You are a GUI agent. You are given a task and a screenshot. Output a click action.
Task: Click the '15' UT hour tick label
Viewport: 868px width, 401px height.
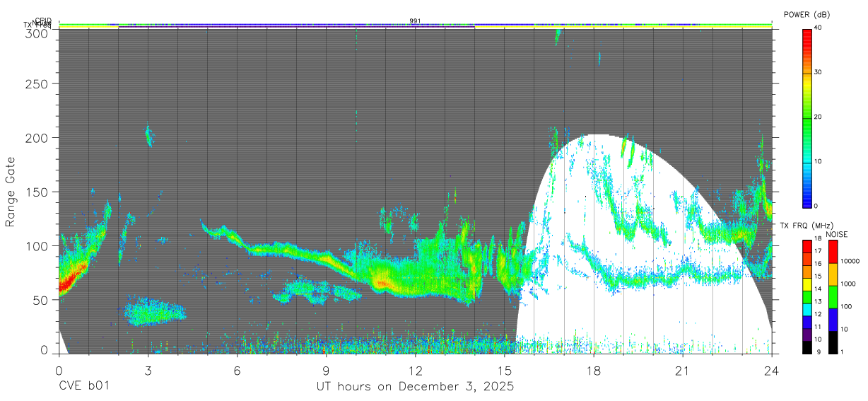coord(505,370)
